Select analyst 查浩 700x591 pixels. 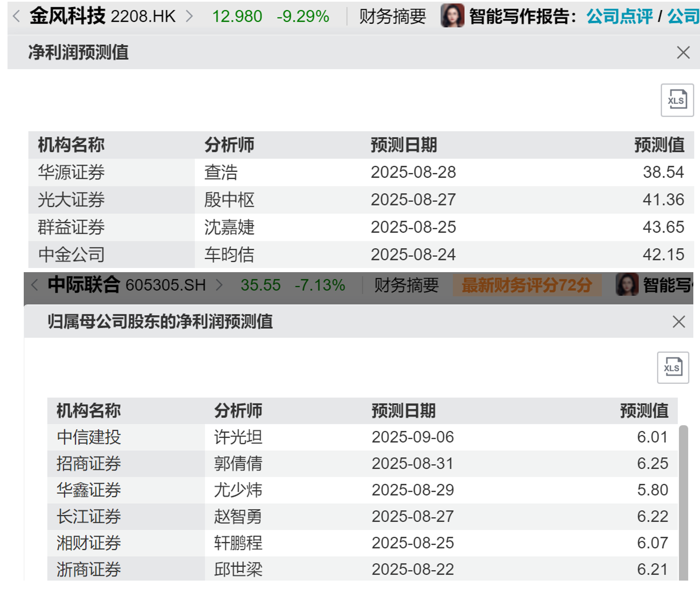[221, 172]
